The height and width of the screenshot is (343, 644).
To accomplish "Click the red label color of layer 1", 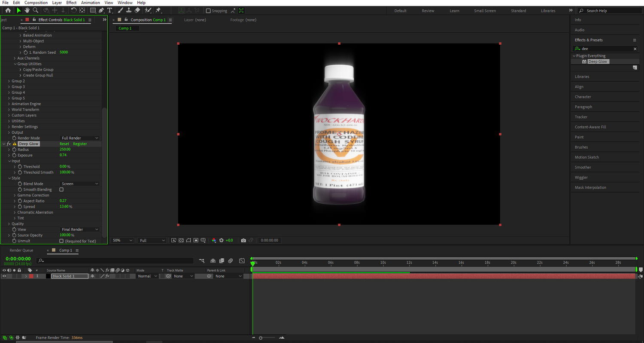I will pos(31,276).
